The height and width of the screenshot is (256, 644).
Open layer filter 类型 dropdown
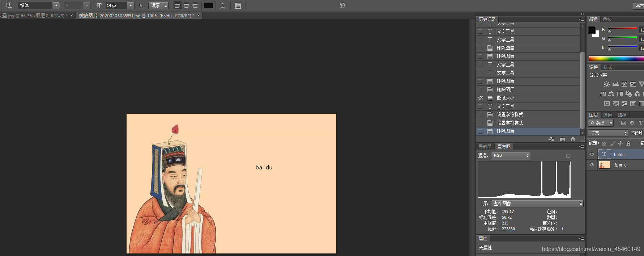[x=601, y=123]
